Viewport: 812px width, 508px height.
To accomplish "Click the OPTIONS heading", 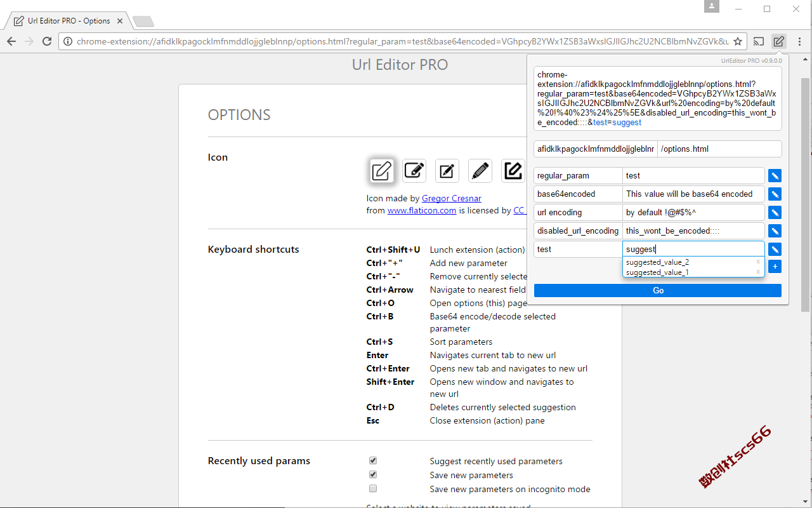I will (x=239, y=115).
